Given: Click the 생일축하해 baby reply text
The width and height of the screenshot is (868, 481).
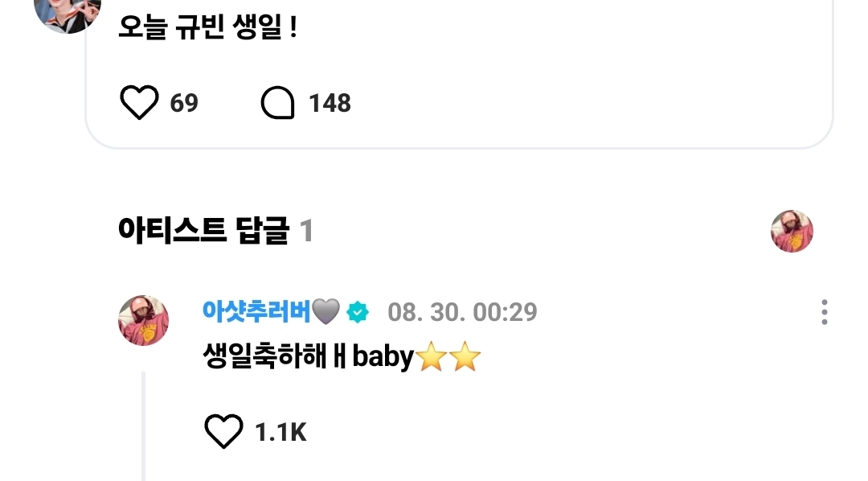Looking at the screenshot, I should tap(309, 356).
